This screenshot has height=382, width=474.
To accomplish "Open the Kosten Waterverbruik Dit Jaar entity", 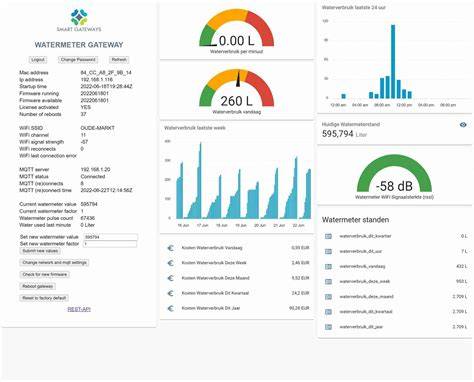I will point(238,308).
